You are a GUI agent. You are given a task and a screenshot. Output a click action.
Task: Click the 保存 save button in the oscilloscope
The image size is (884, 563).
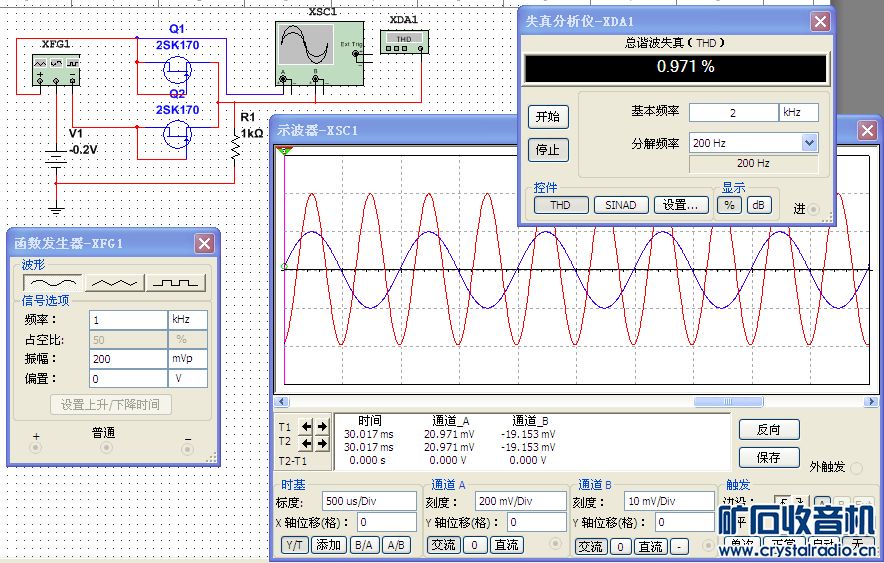(x=768, y=457)
